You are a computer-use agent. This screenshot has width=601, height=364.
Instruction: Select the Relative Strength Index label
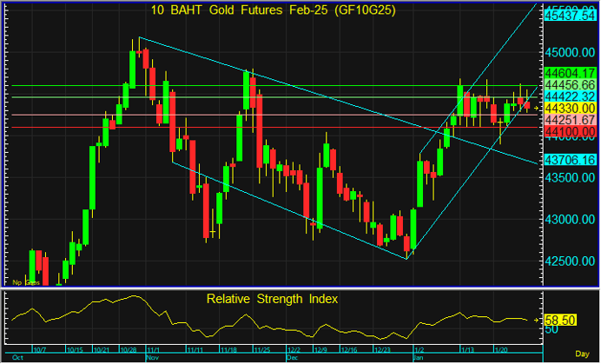272,299
